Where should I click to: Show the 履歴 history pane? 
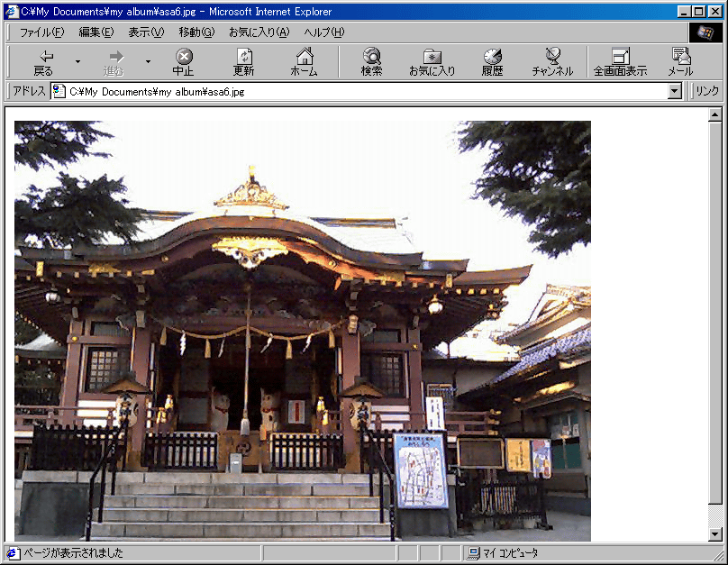492,62
